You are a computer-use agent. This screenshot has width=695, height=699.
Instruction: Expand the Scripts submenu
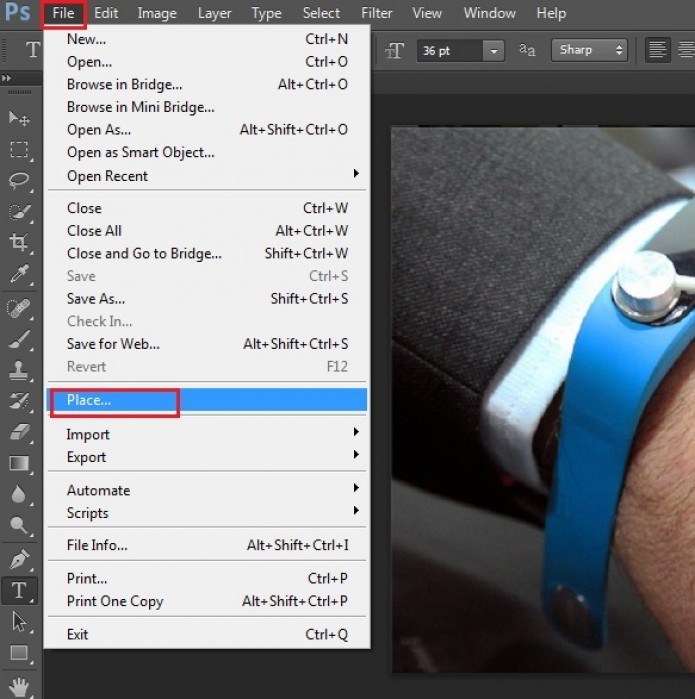point(207,513)
